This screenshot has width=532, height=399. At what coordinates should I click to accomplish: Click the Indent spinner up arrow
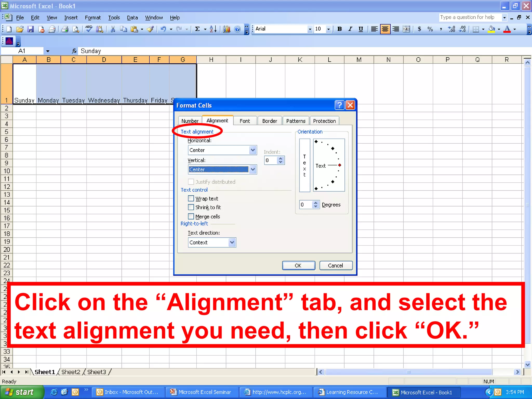[x=280, y=158]
